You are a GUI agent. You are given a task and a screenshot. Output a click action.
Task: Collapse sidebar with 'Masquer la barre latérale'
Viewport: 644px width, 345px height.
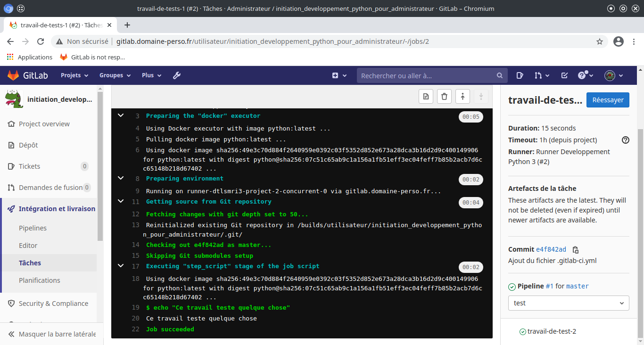52,334
